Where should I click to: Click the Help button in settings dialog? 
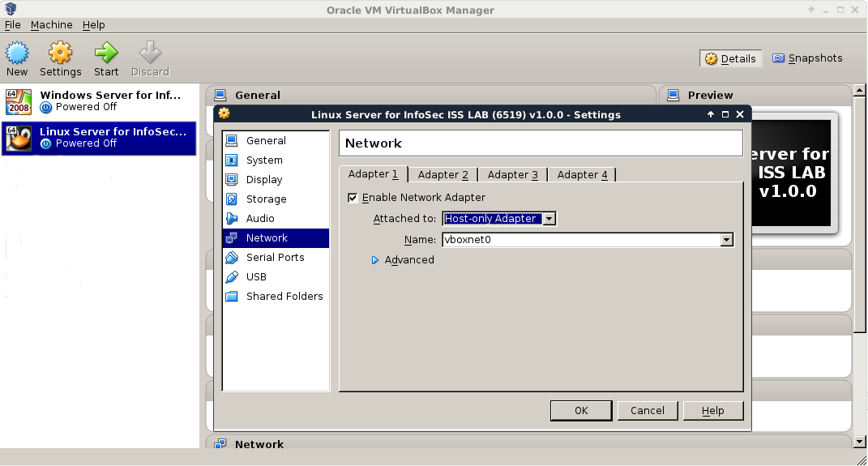click(x=713, y=411)
